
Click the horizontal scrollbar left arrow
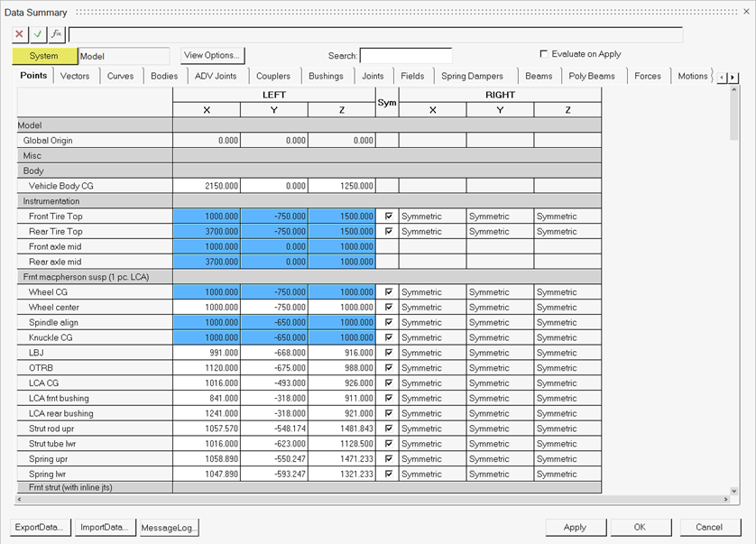(21, 500)
